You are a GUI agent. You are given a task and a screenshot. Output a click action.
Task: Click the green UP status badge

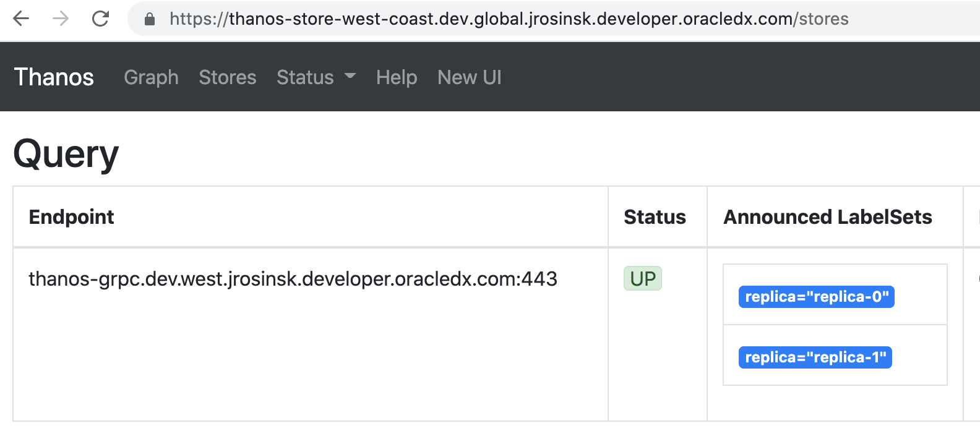pyautogui.click(x=642, y=279)
